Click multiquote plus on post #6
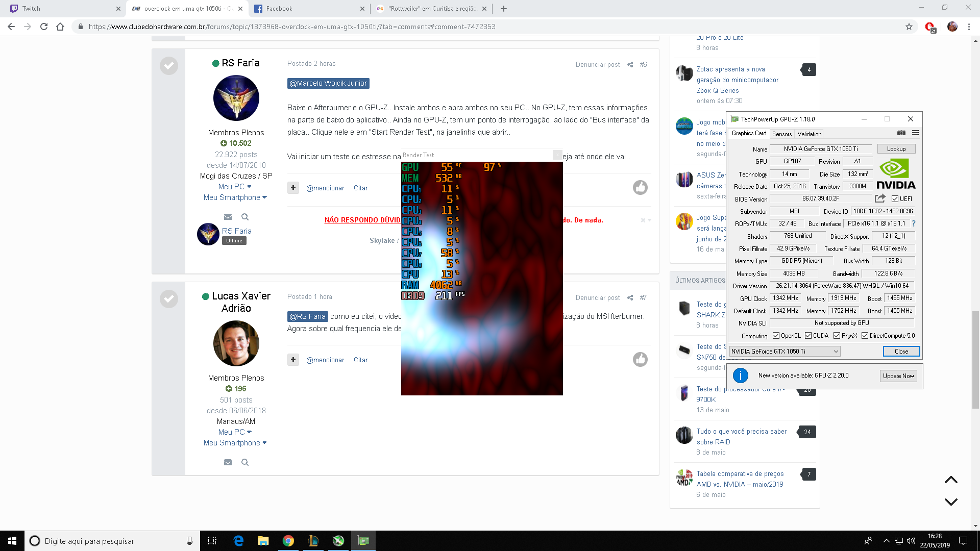Image resolution: width=980 pixels, height=551 pixels. click(x=293, y=188)
